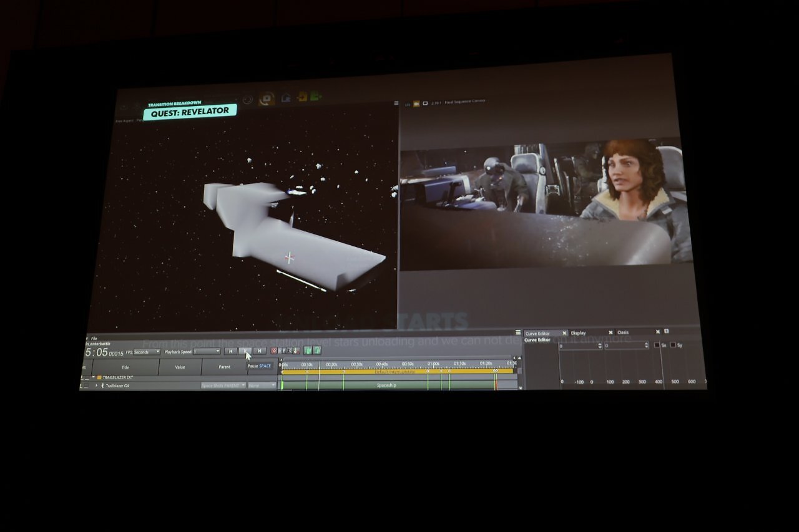The width and height of the screenshot is (799, 532).
Task: Step the second curve value spinner
Action: (x=647, y=346)
